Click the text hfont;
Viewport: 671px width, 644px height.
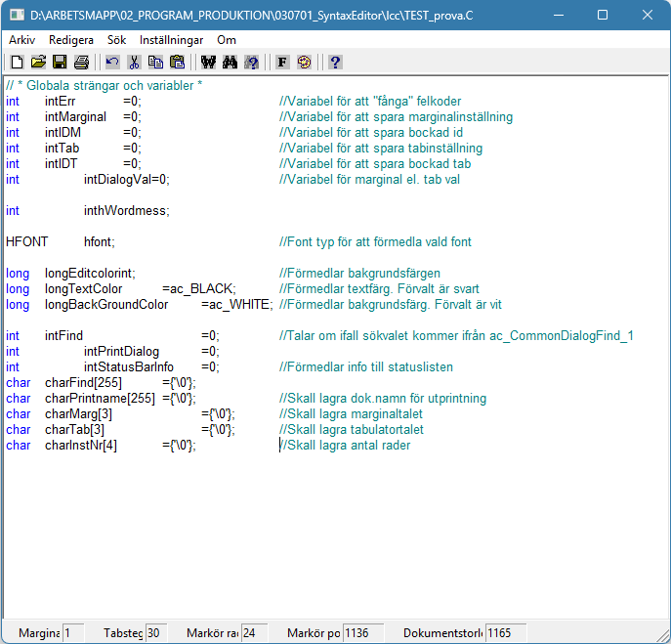click(100, 242)
